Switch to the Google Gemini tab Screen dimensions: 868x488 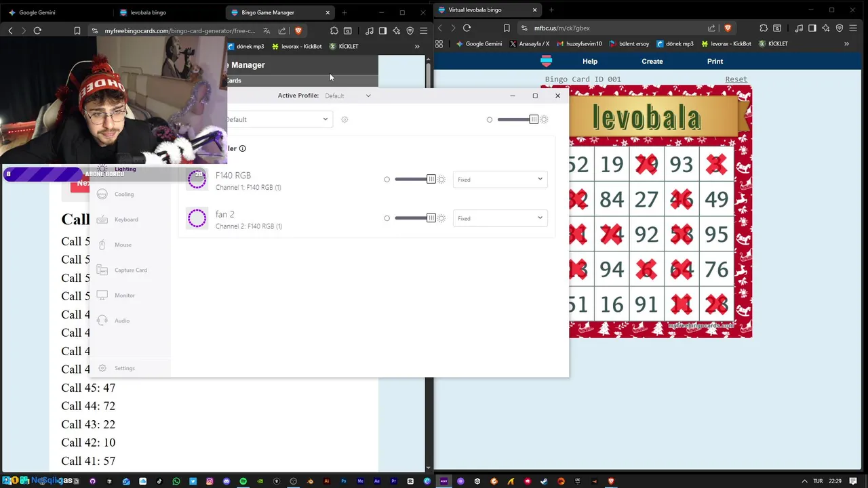[x=54, y=12]
